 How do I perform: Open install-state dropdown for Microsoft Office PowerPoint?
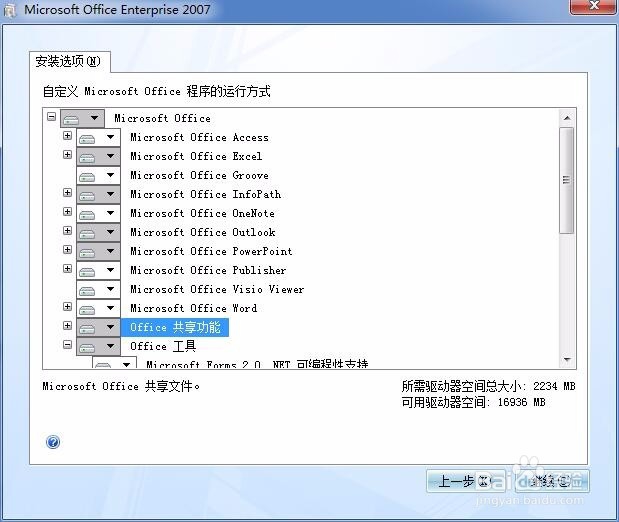click(98, 251)
